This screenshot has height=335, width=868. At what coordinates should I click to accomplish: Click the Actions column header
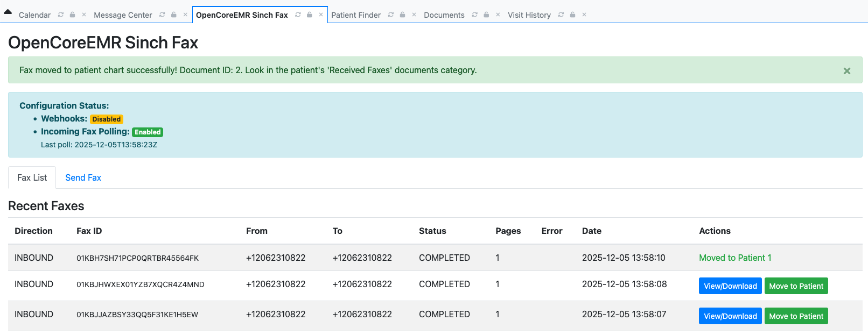715,231
